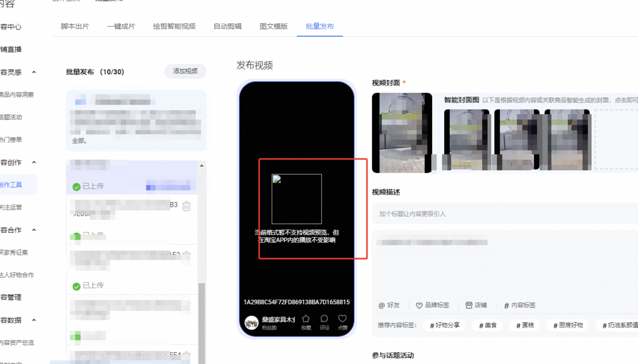Open the 脚本出片 tab
The width and height of the screenshot is (638, 364).
tap(75, 26)
